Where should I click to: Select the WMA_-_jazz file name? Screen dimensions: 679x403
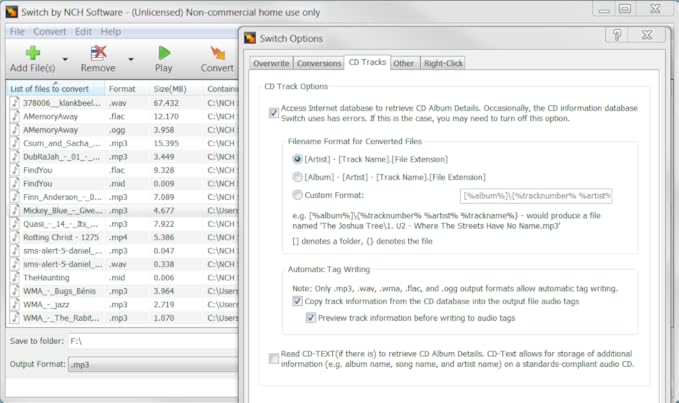pyautogui.click(x=46, y=304)
